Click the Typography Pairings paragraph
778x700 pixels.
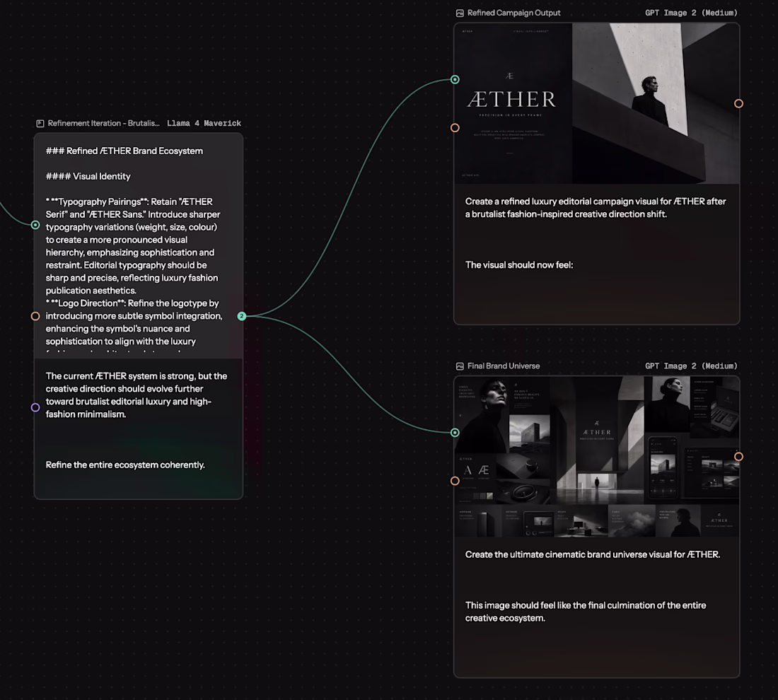coord(133,246)
